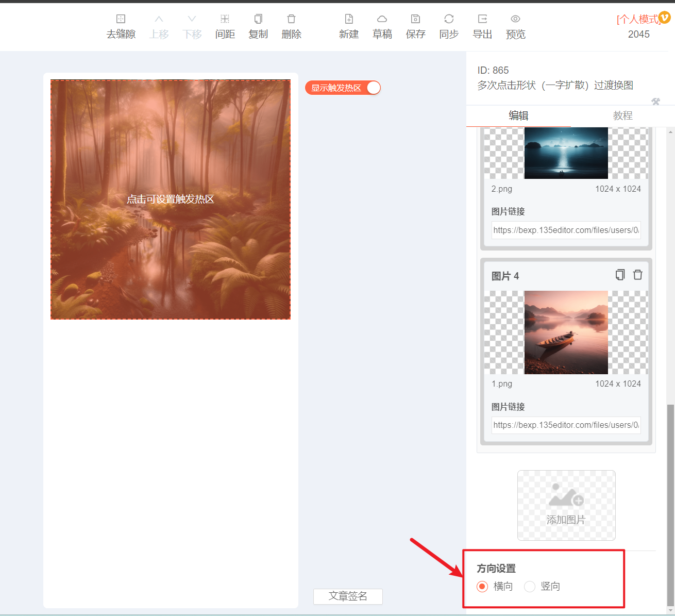Click the [个人模式] link

[x=638, y=20]
